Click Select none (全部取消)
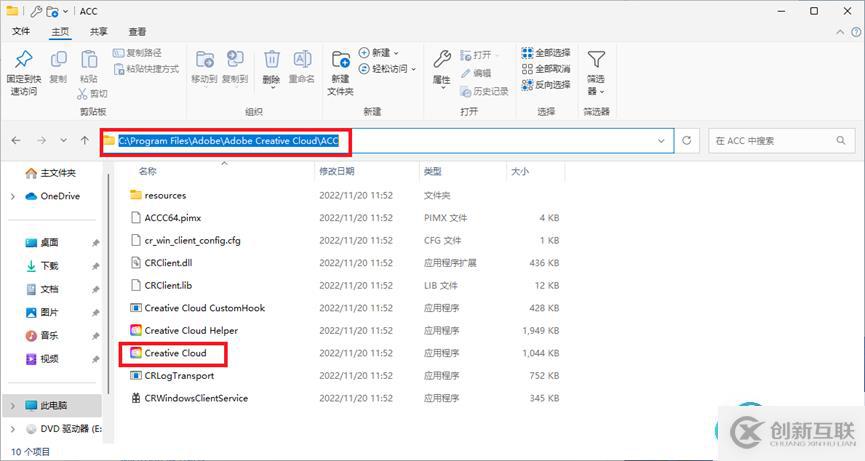The height and width of the screenshot is (461, 865). 546,69
